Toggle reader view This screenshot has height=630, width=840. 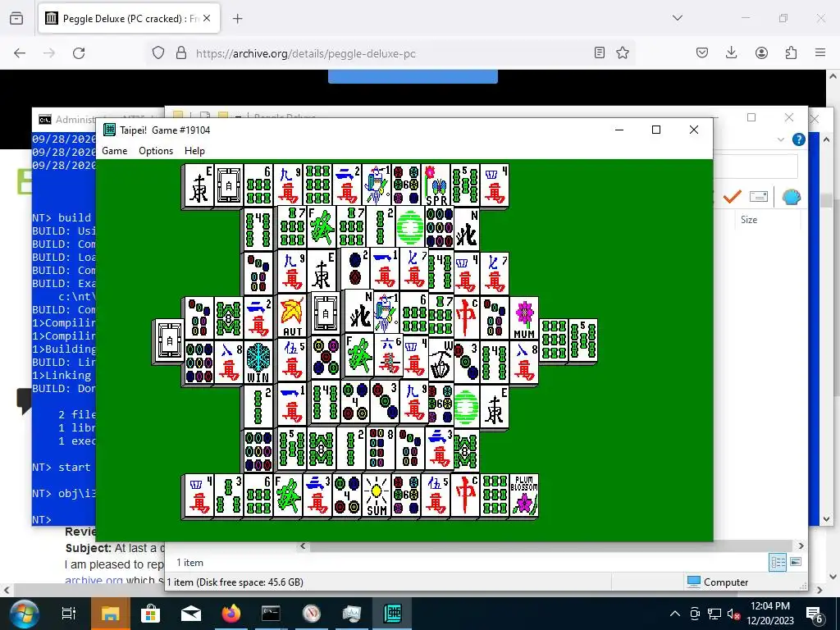coord(600,52)
